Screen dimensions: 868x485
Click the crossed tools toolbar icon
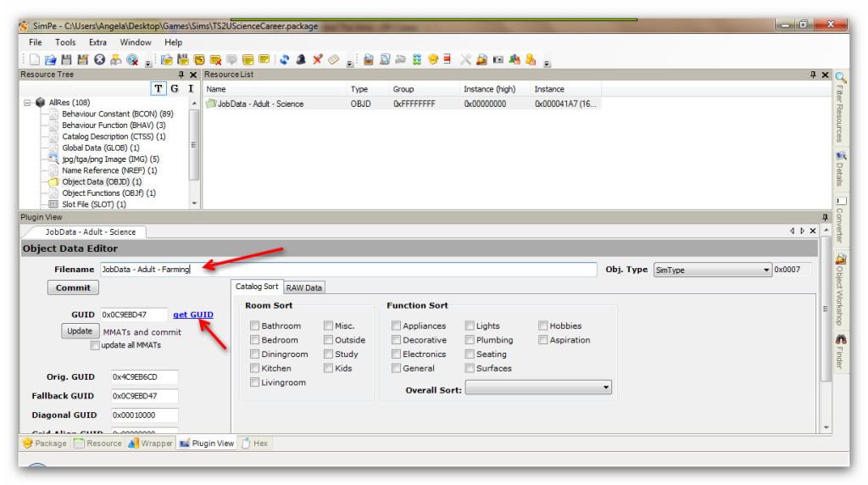[x=465, y=60]
